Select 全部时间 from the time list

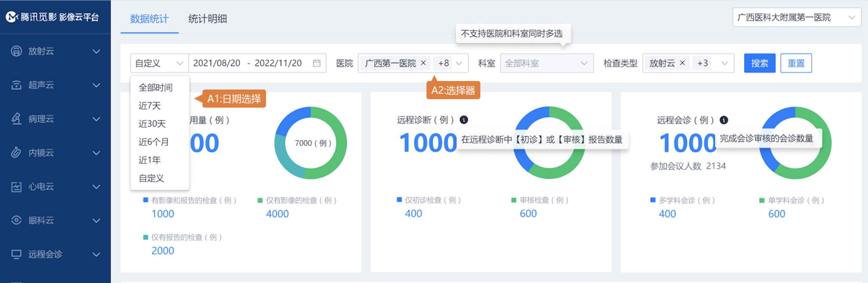156,87
